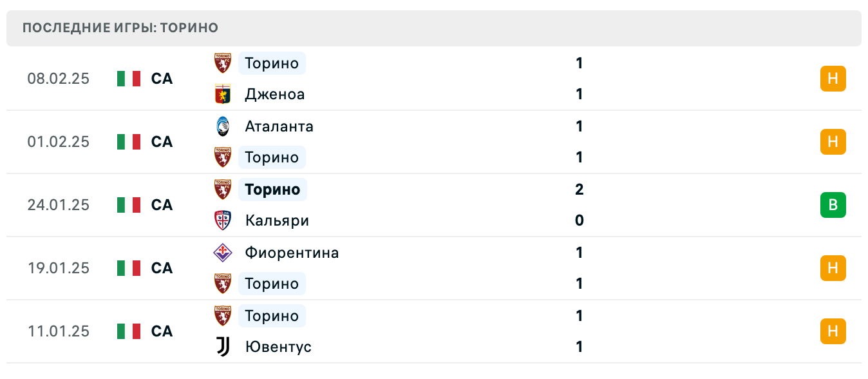The width and height of the screenshot is (868, 379).
Task: Select the date 01.02.25
Action: [59, 142]
